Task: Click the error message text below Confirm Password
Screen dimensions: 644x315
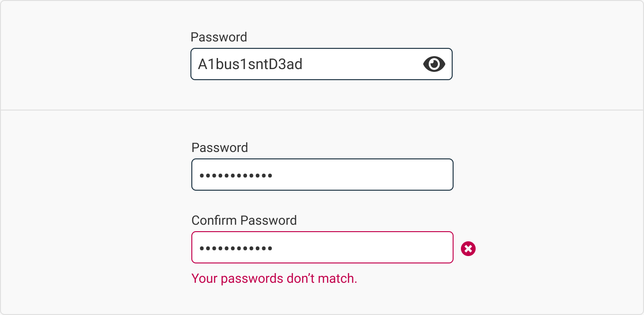Action: [x=274, y=279]
